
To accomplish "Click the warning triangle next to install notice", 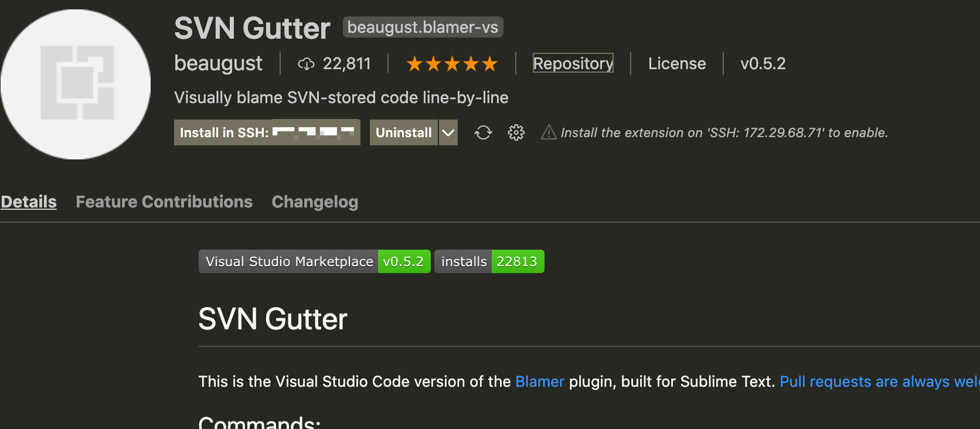I will tap(548, 132).
